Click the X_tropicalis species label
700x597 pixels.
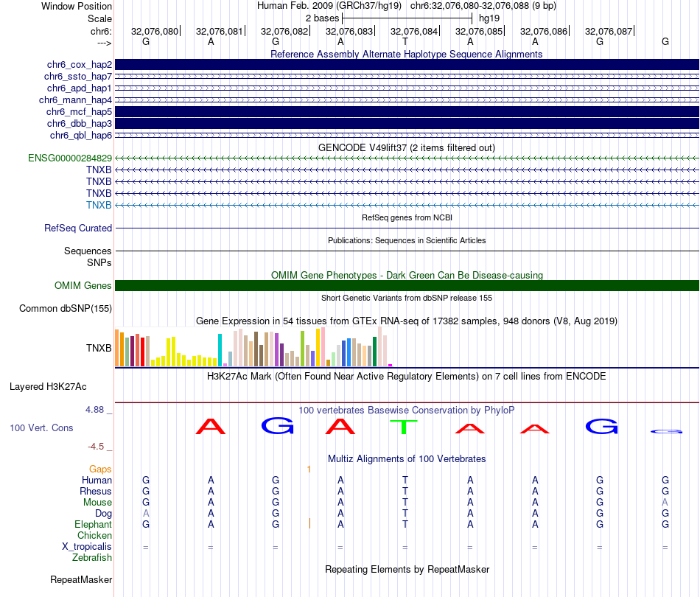click(x=87, y=547)
